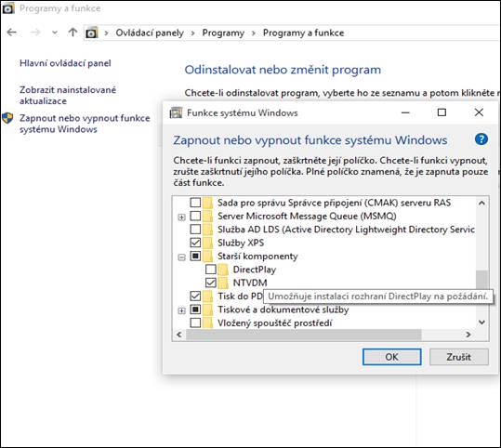Expand chevron before Ovládací panely breadcrumb
This screenshot has height=448, width=501.
click(x=106, y=33)
